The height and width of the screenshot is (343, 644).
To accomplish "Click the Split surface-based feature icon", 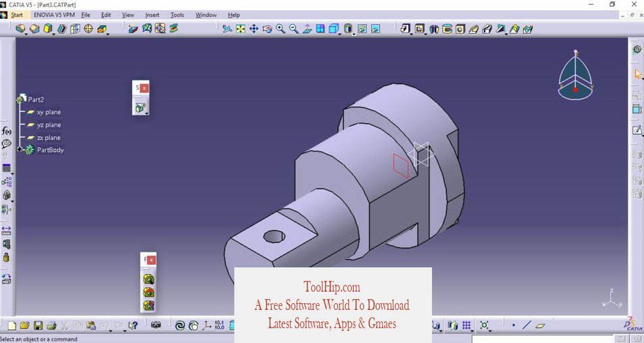I will 133,29.
